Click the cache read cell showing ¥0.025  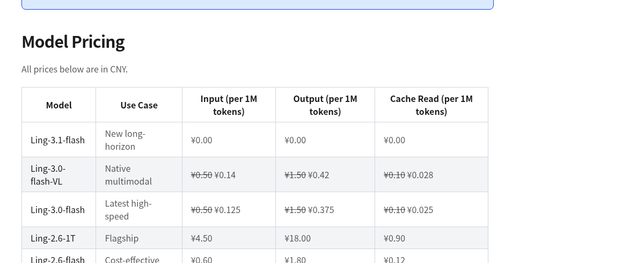coord(431,210)
